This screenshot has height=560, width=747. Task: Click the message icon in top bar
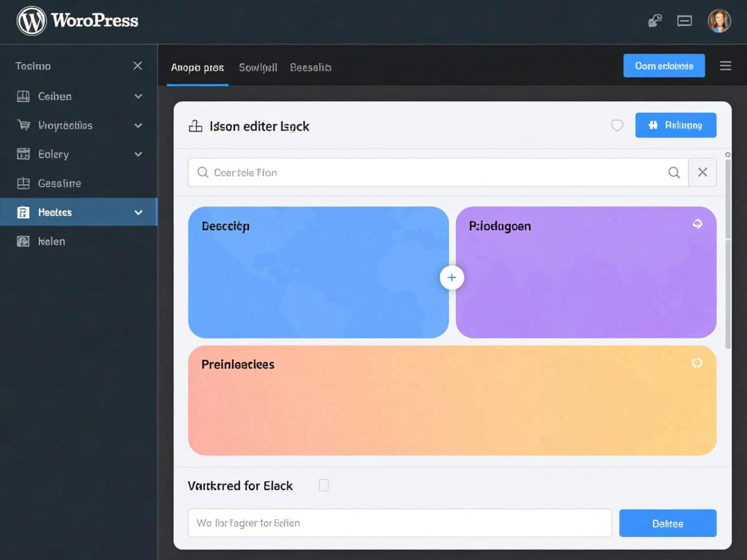[x=684, y=21]
